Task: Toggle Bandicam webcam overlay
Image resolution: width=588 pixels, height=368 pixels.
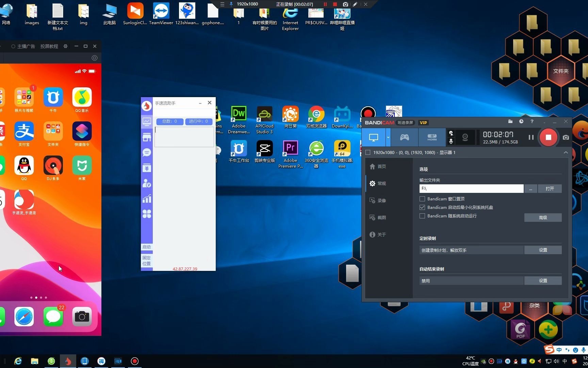Action: coord(465,137)
